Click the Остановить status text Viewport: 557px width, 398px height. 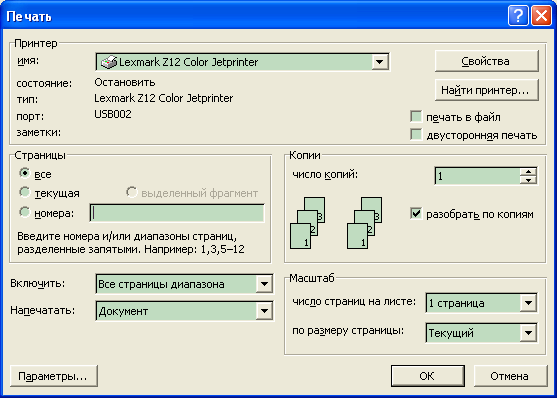point(125,82)
